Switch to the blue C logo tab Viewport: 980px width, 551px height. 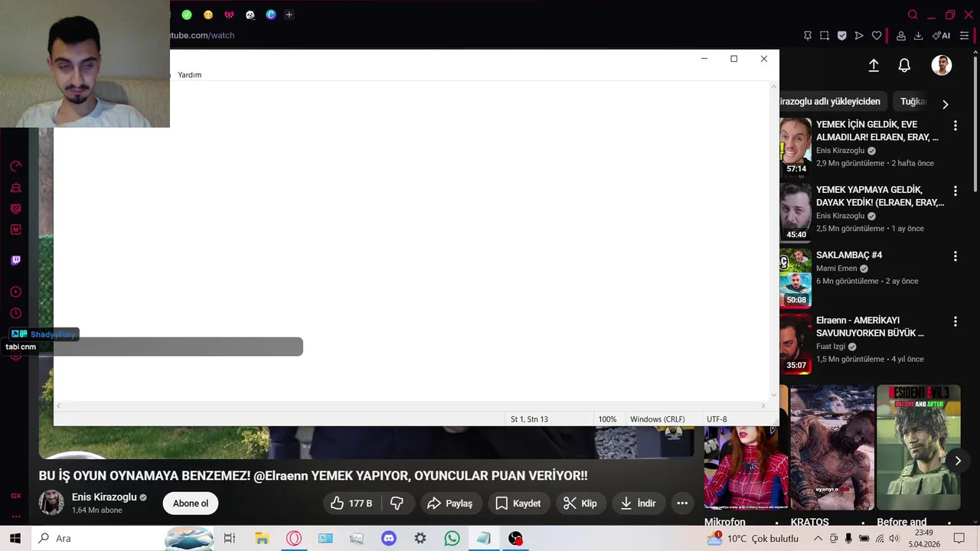pyautogui.click(x=270, y=15)
